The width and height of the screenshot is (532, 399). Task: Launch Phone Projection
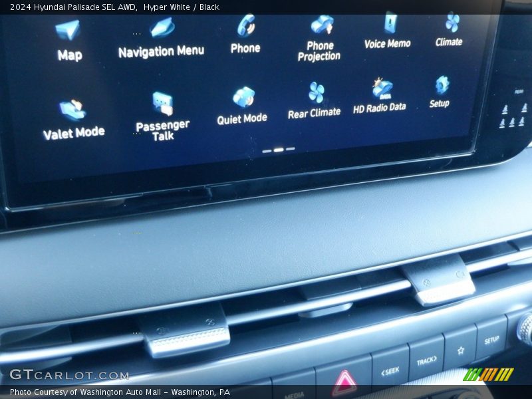coord(321,25)
